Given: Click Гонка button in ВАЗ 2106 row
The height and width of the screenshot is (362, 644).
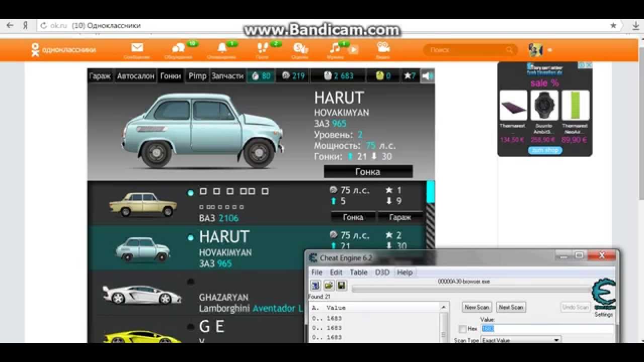Looking at the screenshot, I should (353, 217).
